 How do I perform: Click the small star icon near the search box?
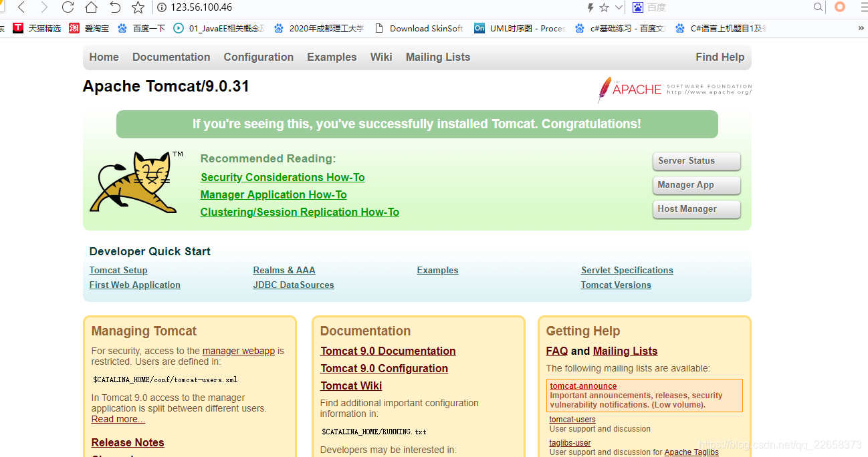point(605,7)
